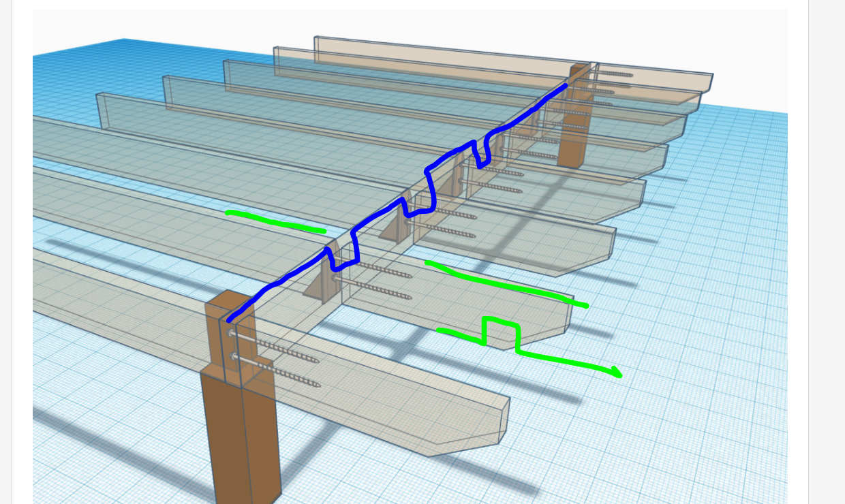Click the topmost screw beside the rear post
Screen dimensions: 845x504
[x=613, y=75]
